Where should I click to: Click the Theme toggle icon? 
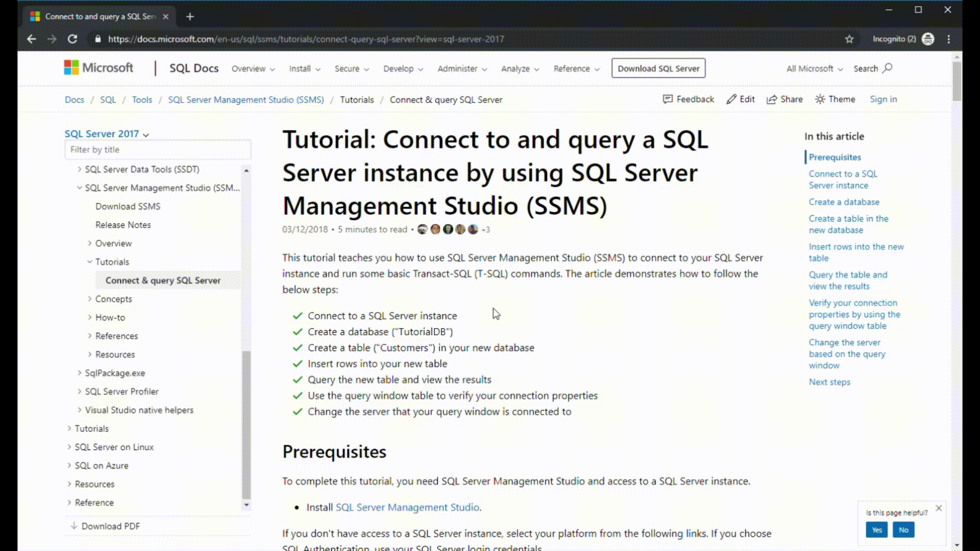click(820, 99)
